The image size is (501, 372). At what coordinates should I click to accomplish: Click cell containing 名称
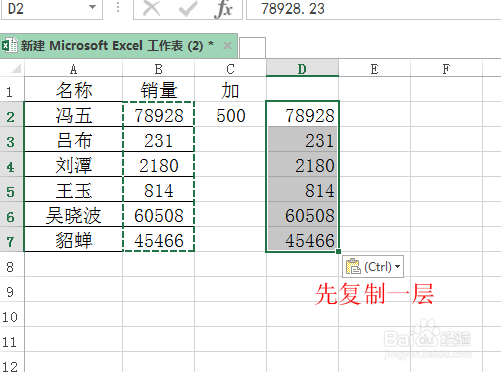[74, 89]
